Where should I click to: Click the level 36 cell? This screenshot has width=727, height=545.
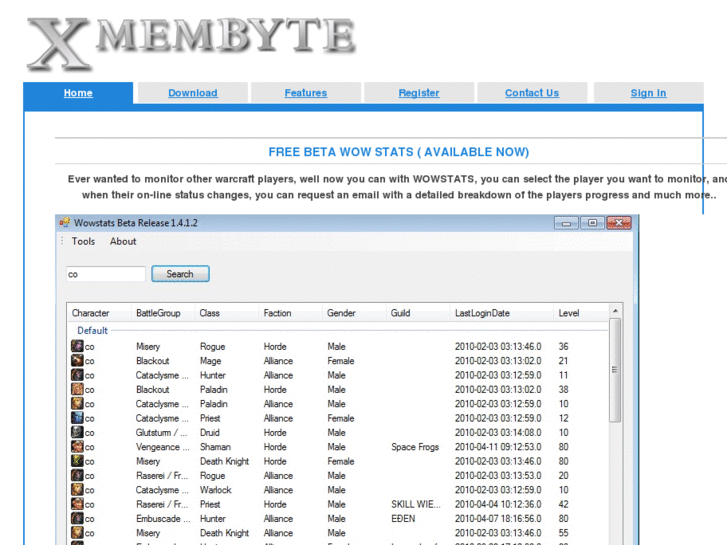[563, 346]
